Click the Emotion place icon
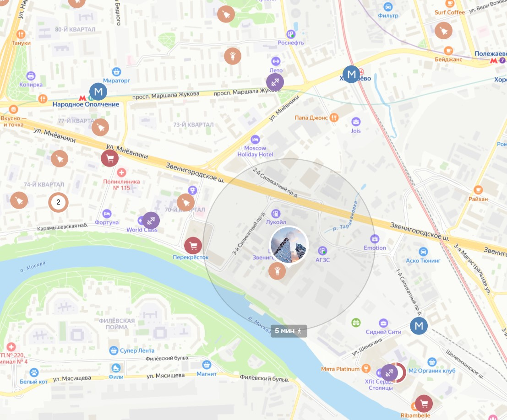This screenshot has height=420, width=507. point(375,239)
